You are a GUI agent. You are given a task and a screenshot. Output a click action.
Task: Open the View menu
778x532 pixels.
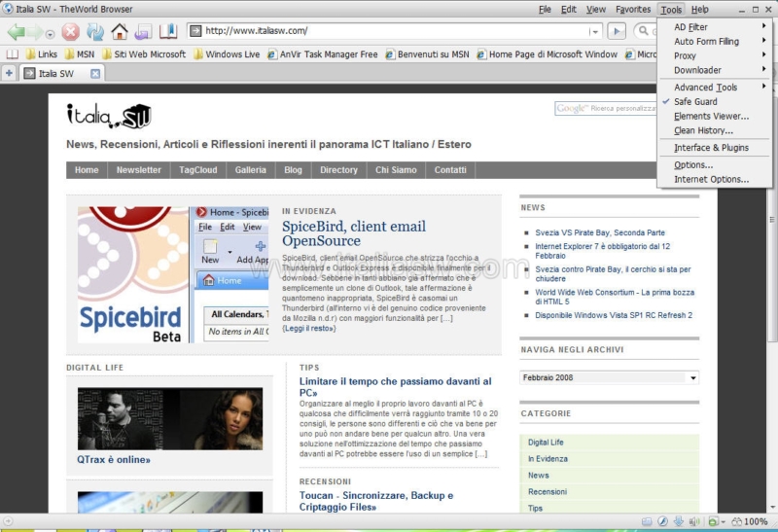596,9
